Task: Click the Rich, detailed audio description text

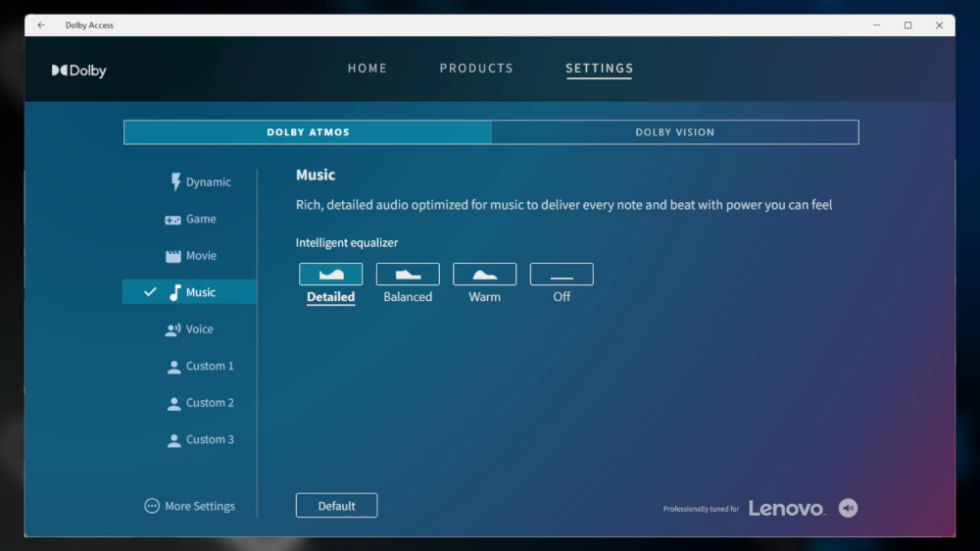Action: coord(563,205)
